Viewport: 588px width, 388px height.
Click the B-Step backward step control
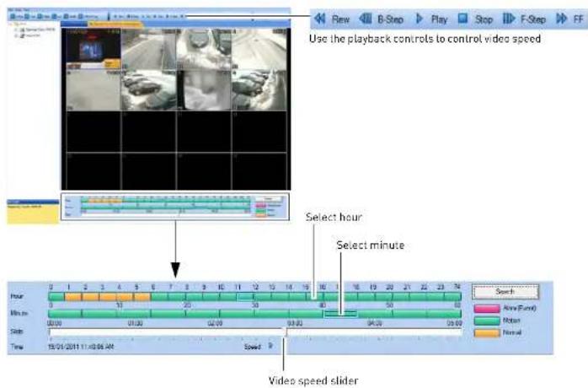coord(381,19)
